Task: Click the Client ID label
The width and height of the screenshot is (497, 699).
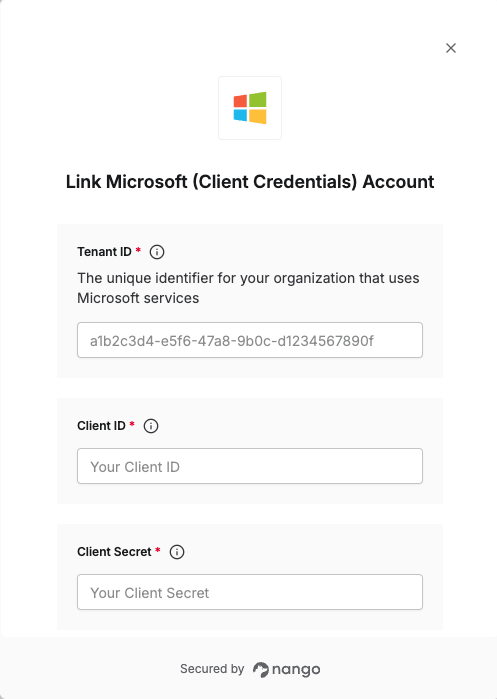Action: tap(101, 426)
